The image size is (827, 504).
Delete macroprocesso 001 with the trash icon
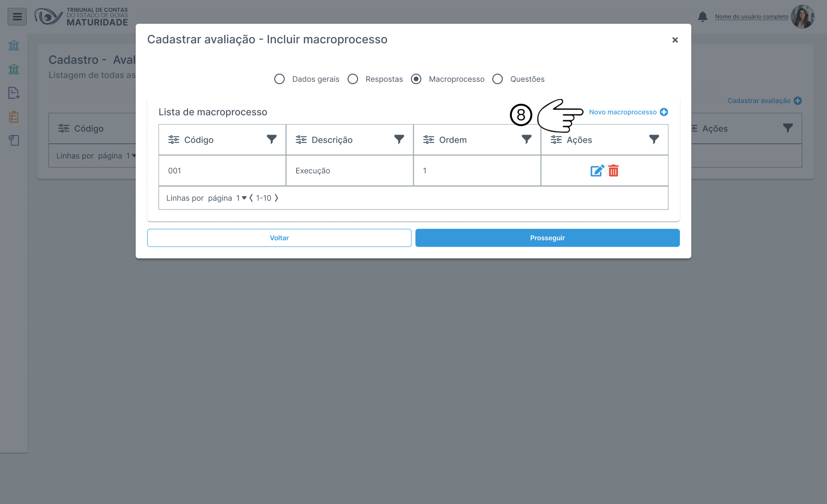(614, 171)
